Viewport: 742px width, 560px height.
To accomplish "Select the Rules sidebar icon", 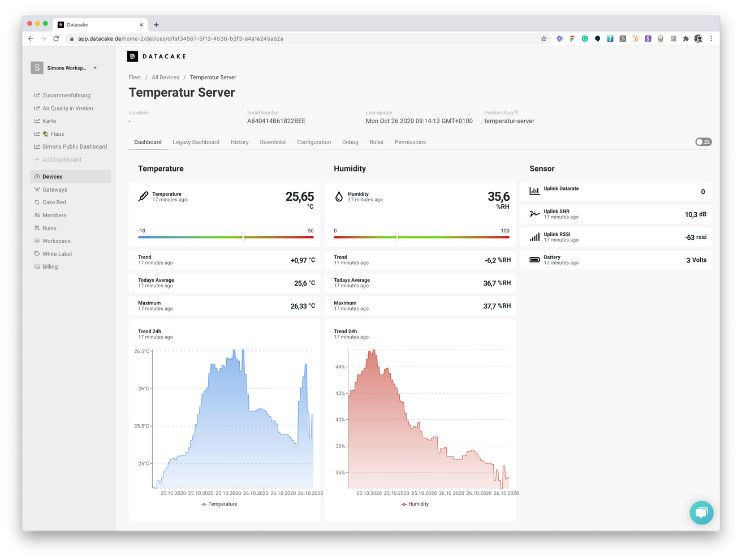I will (x=37, y=228).
